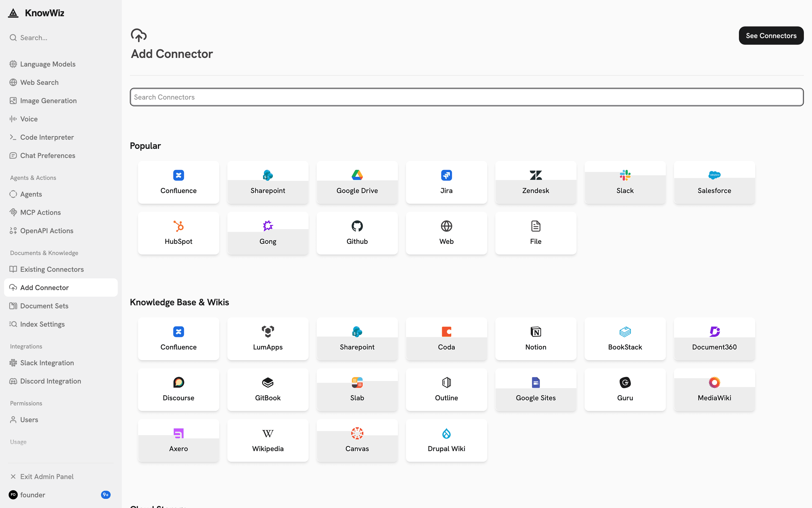
Task: Navigate to Code Interpreter
Action: 61,137
